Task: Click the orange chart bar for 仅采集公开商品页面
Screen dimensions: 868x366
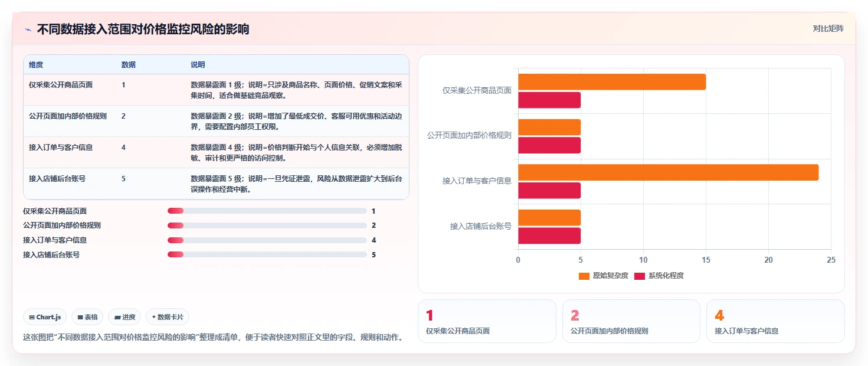Action: [x=612, y=82]
